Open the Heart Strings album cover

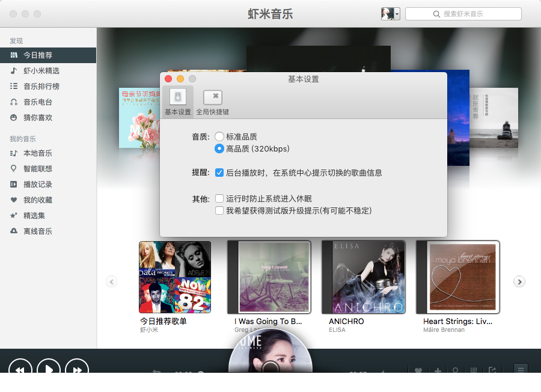tap(458, 277)
